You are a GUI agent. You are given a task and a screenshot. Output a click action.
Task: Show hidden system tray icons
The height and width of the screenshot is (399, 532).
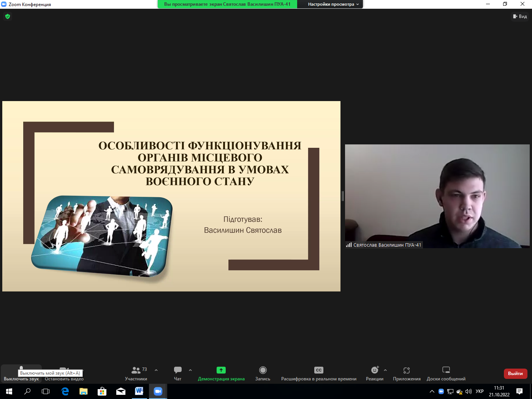tap(432, 391)
